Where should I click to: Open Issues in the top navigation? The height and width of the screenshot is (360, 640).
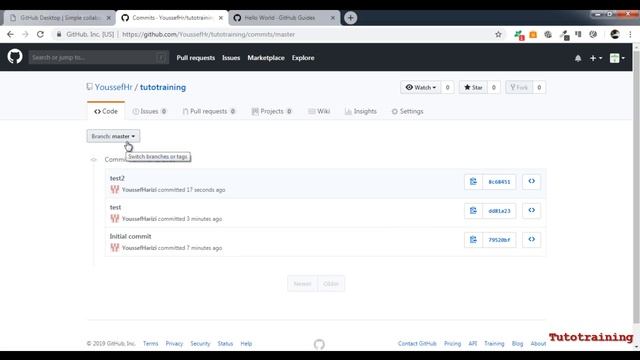coord(231,58)
